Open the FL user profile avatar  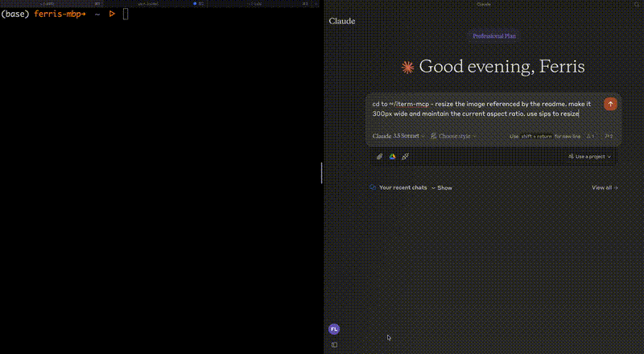coord(334,329)
